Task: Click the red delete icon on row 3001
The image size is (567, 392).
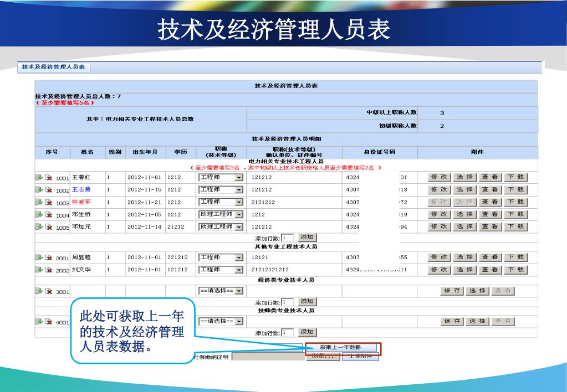Action: 48,291
